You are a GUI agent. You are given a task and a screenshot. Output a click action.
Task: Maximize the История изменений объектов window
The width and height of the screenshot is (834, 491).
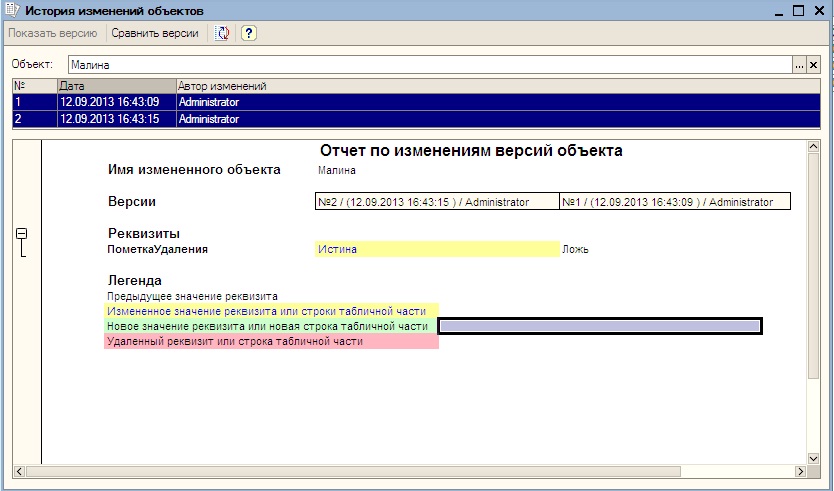click(798, 10)
